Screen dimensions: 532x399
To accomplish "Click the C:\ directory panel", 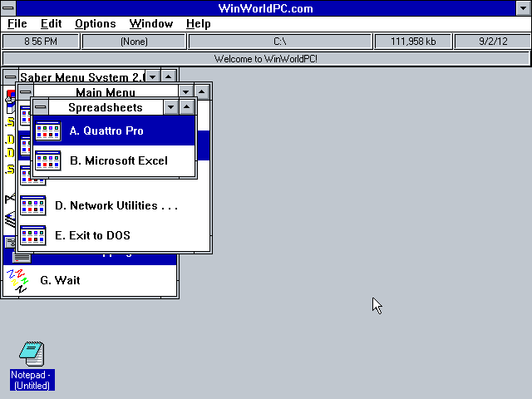I will [280, 42].
